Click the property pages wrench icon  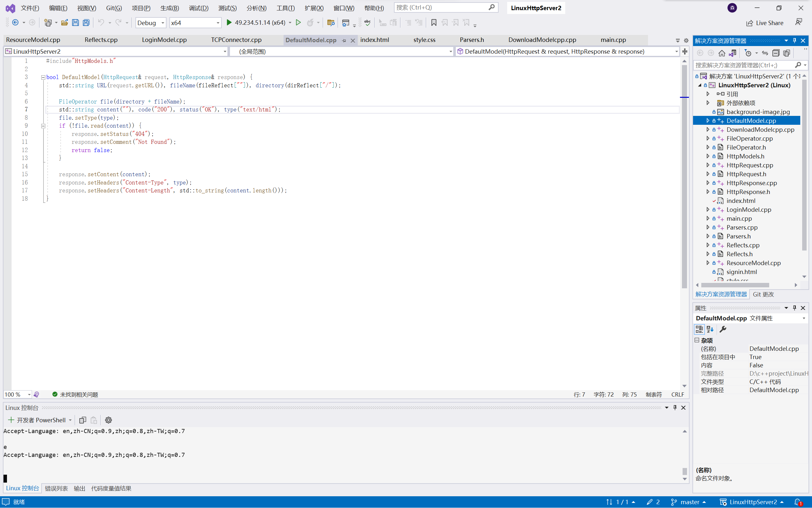[x=723, y=329]
